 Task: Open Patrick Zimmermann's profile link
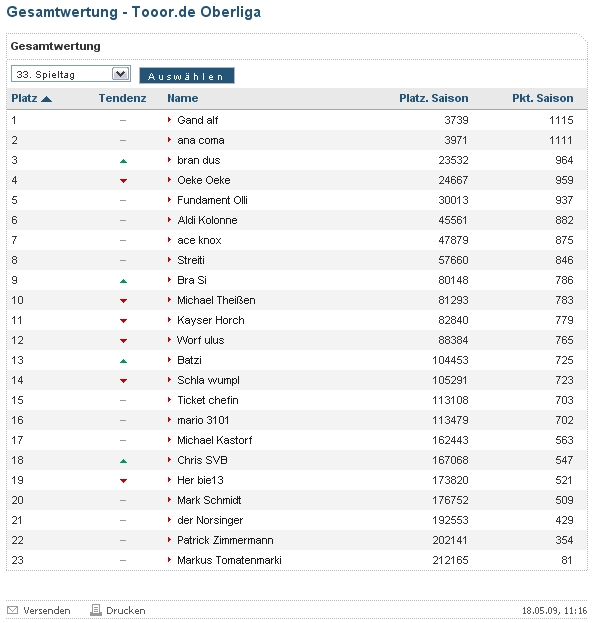pos(225,540)
